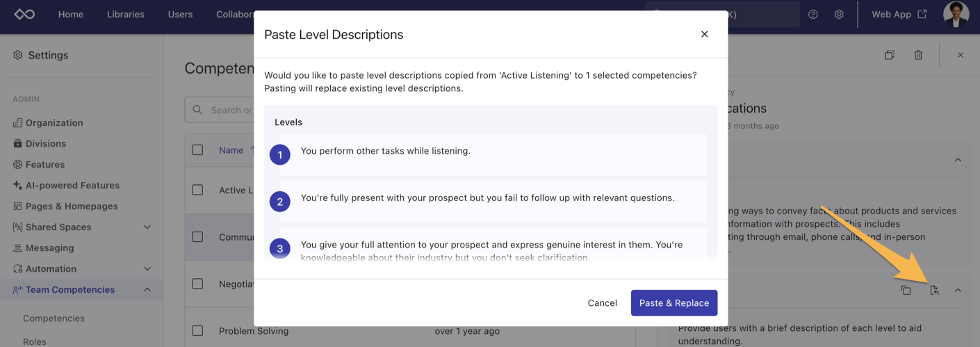Check the Active Listening row checkbox
The image size is (980, 347).
[x=197, y=190]
